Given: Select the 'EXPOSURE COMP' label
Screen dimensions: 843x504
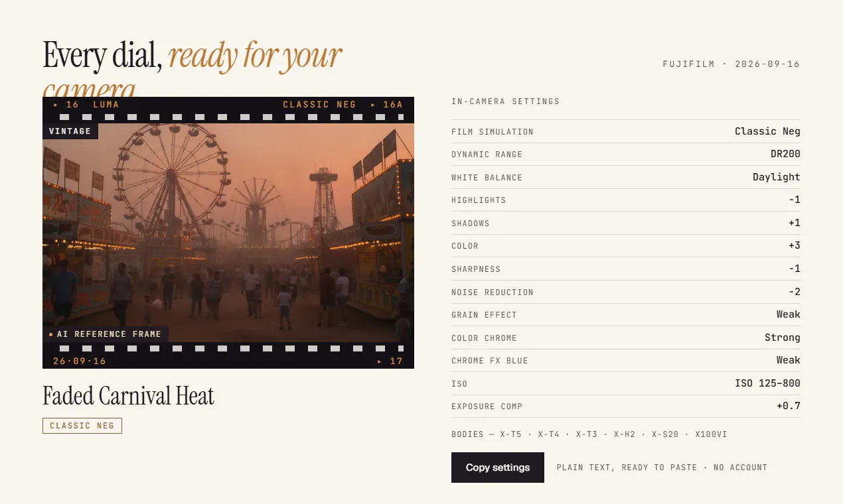Looking at the screenshot, I should tap(487, 407).
